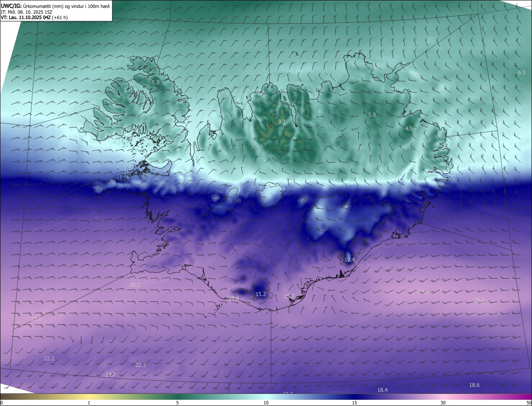Viewport: 532px width, 406px height.
Task: Click the 24.7 value label
Action: point(110,374)
